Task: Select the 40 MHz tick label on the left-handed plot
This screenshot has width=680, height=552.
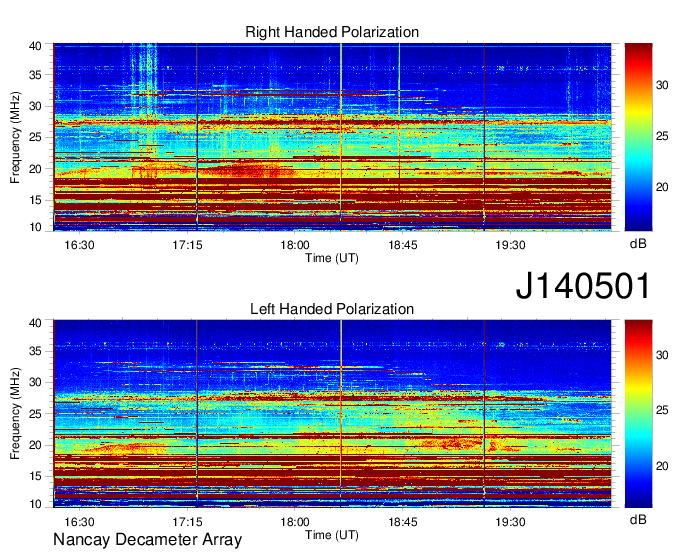Action: 35,323
